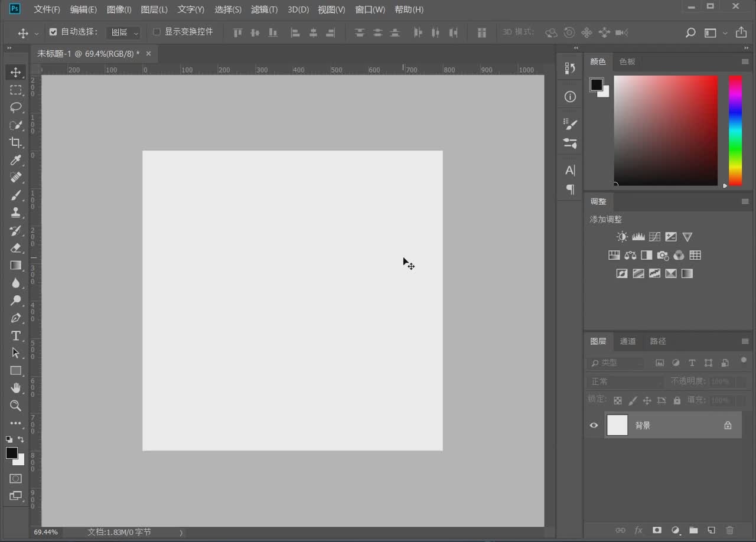Screen dimensions: 756x542
Task: Toggle lock all for layer
Action: [677, 400]
